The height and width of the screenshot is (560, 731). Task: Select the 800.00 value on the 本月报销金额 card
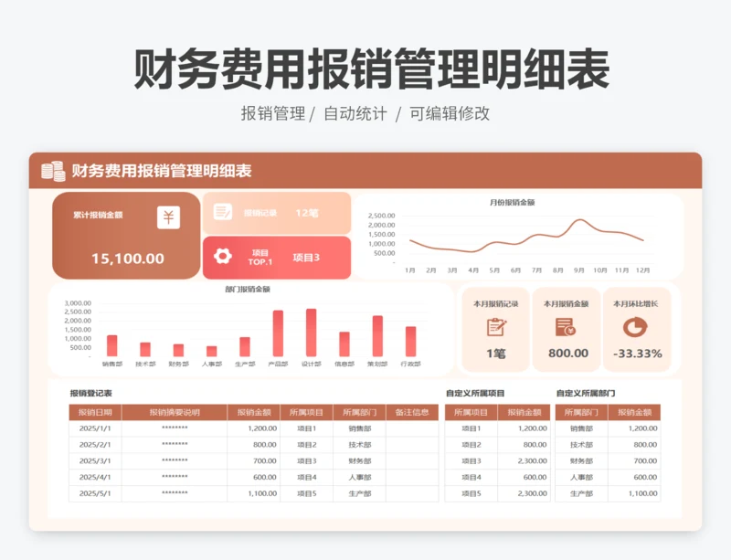point(568,353)
